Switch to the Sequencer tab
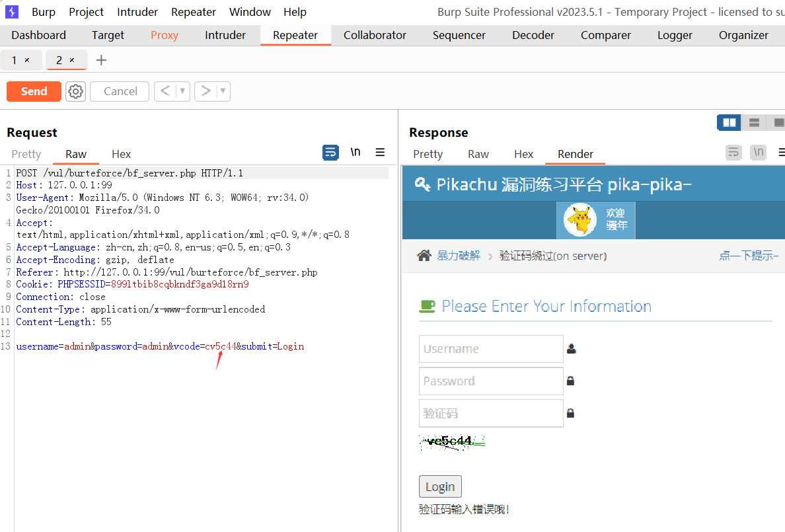Viewport: 785px width, 532px height. (459, 35)
